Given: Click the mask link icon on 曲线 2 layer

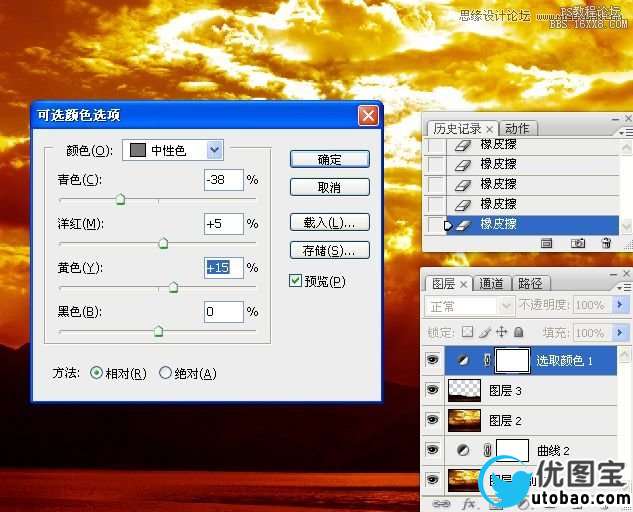Looking at the screenshot, I should pos(487,450).
